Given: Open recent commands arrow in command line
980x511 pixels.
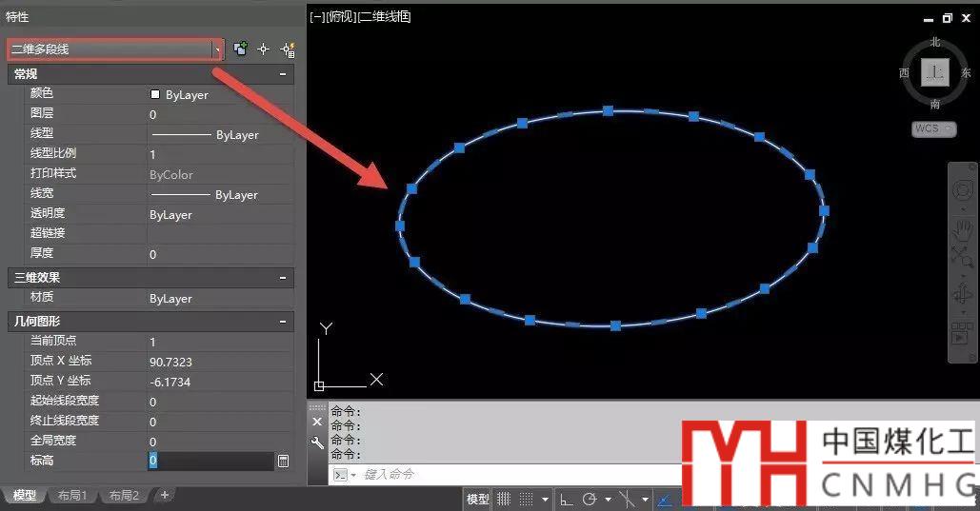Looking at the screenshot, I should click(353, 475).
